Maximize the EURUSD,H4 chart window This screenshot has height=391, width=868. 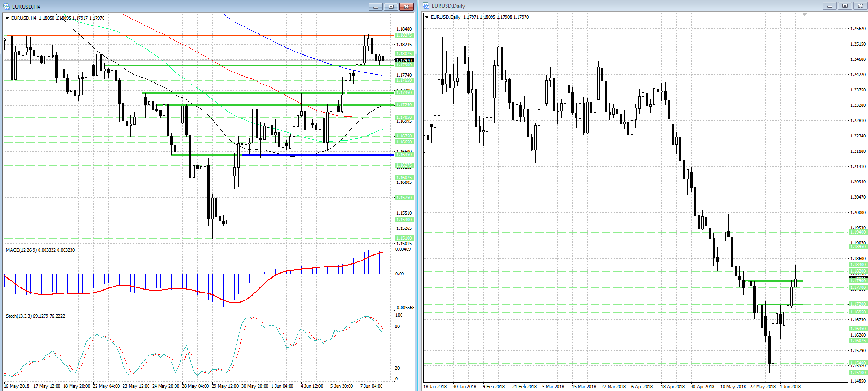click(x=391, y=7)
